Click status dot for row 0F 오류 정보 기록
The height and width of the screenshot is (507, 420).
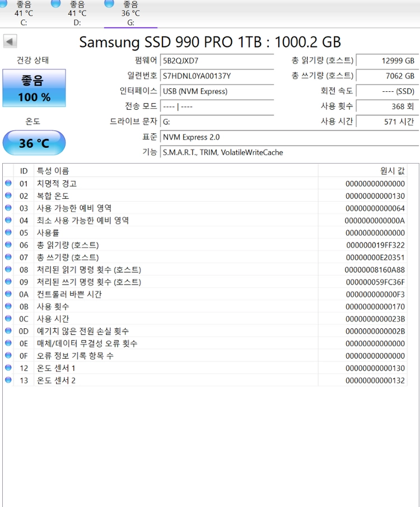[x=8, y=355]
